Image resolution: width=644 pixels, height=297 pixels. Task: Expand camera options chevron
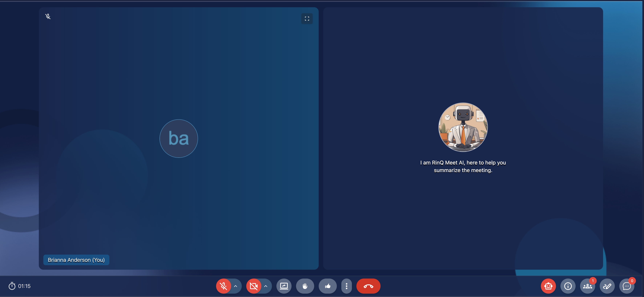[x=266, y=286]
